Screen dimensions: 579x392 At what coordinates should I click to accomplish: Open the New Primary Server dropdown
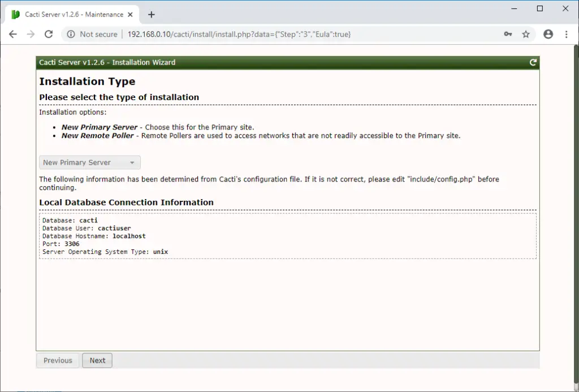tap(89, 162)
